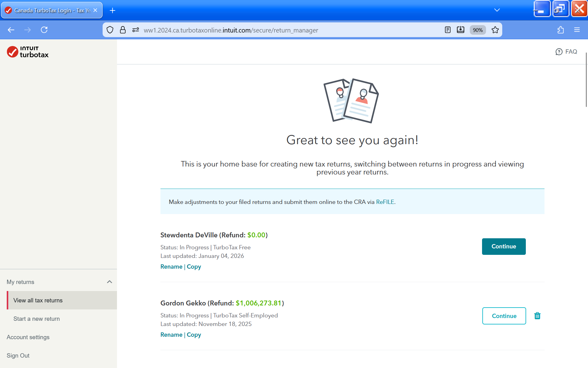Open tracking protection shield icon
The image size is (588, 368).
110,30
